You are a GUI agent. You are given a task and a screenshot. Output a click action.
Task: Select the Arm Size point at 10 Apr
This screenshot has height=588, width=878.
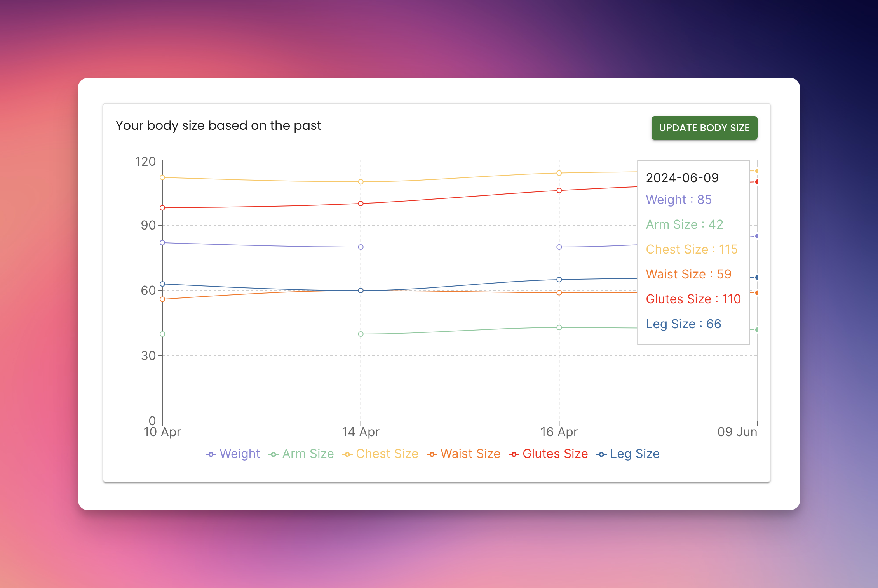(x=162, y=334)
